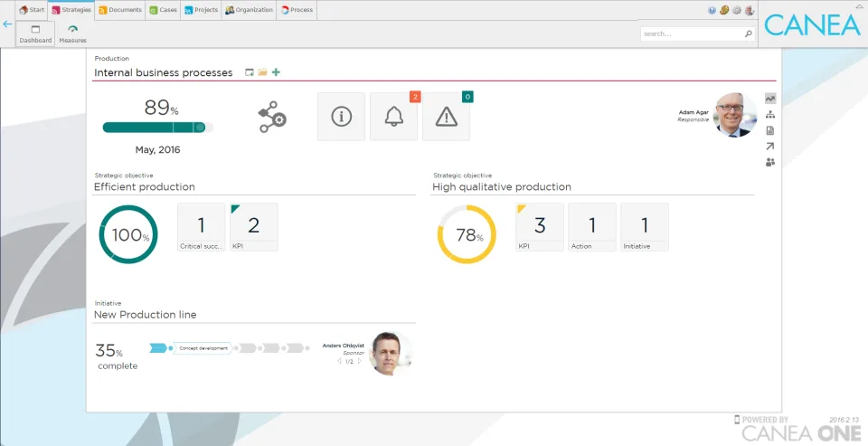Go to next sponsor with right arrow
The height and width of the screenshot is (446, 868).
click(x=359, y=361)
